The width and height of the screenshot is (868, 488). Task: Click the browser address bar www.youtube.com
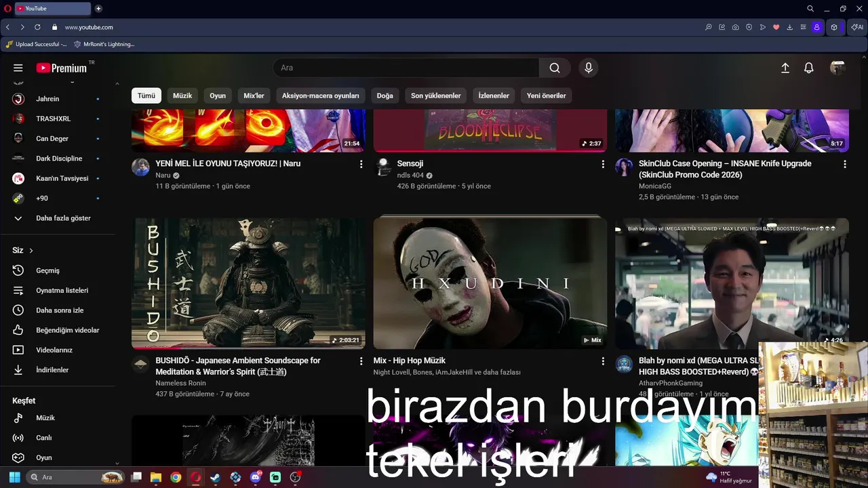(89, 27)
